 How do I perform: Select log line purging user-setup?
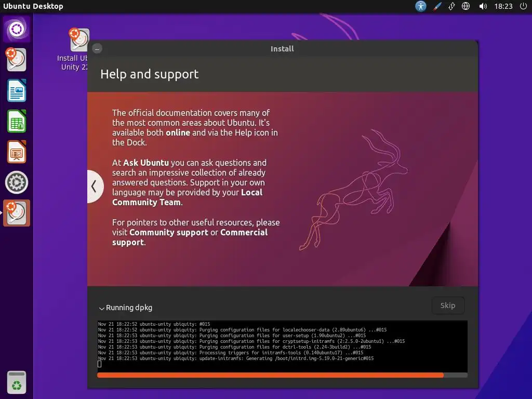click(x=232, y=336)
